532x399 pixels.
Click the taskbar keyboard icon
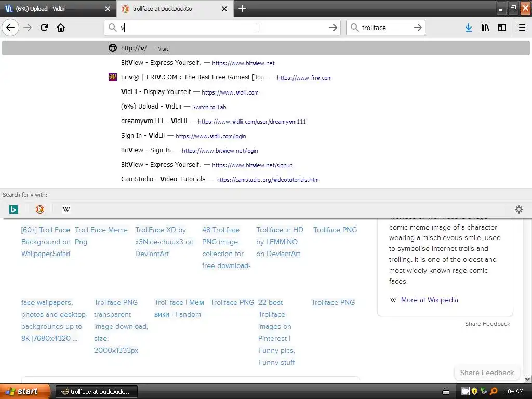pos(446,392)
